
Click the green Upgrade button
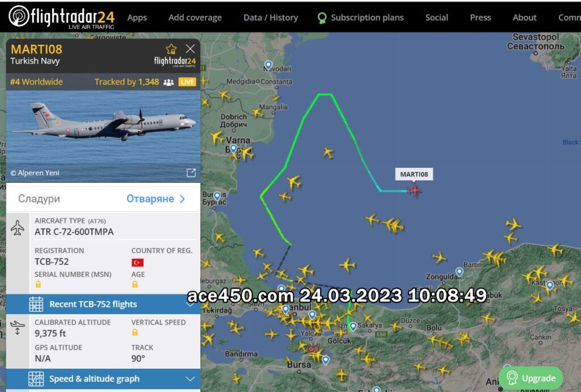tap(531, 378)
